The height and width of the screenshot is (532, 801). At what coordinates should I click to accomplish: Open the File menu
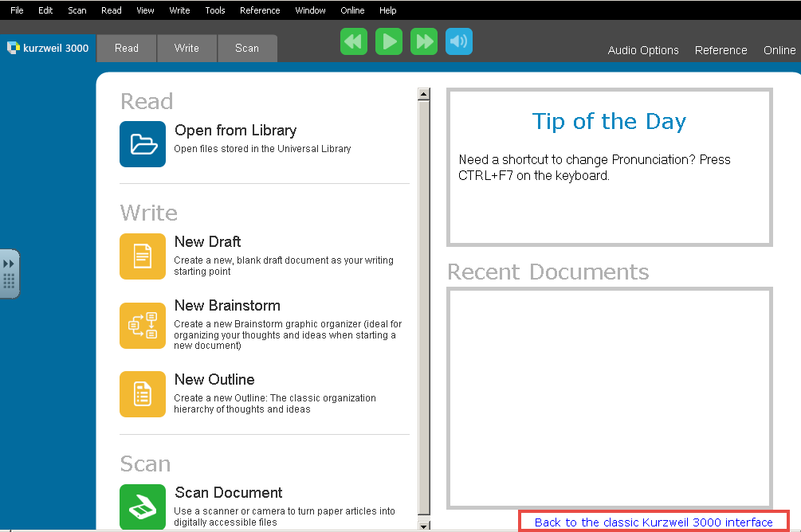17,10
